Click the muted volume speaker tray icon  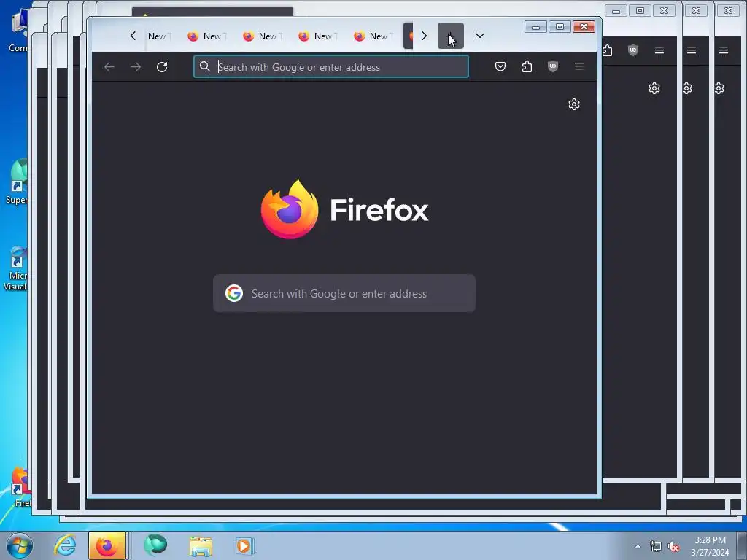673,547
